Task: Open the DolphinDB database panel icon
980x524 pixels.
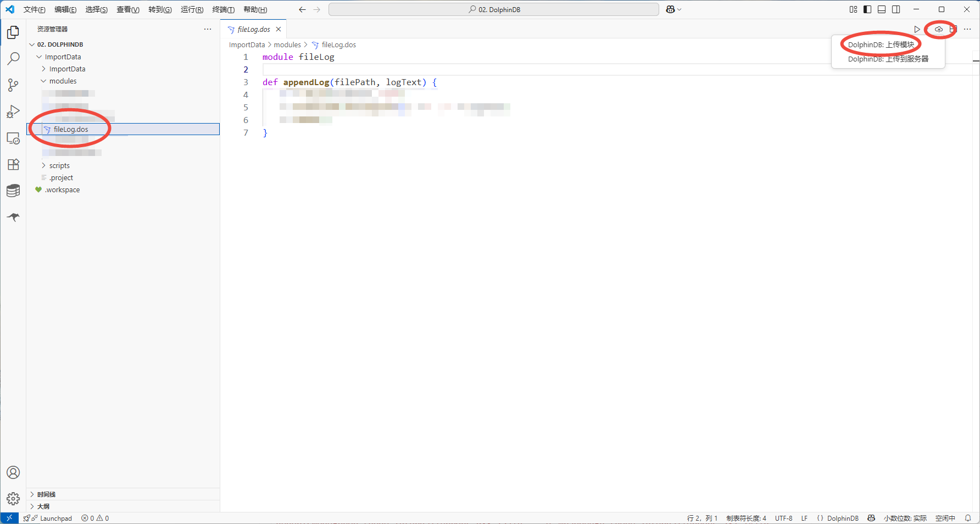Action: pyautogui.click(x=13, y=191)
